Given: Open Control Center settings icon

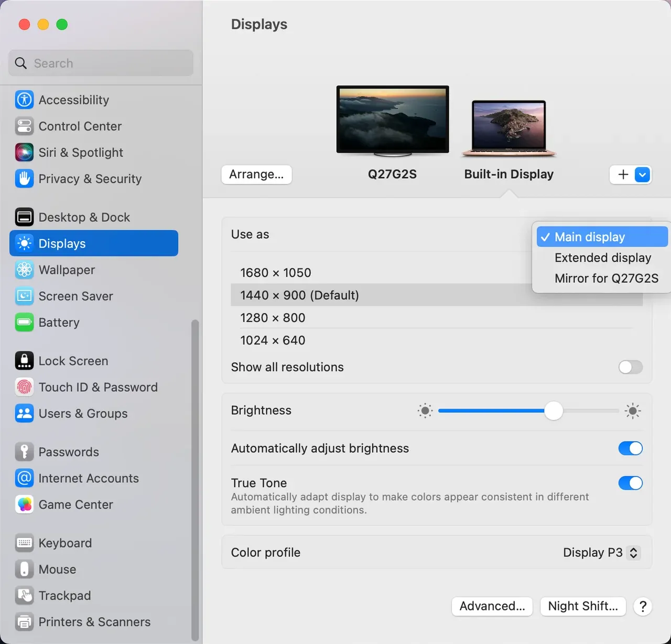Looking at the screenshot, I should pyautogui.click(x=24, y=126).
